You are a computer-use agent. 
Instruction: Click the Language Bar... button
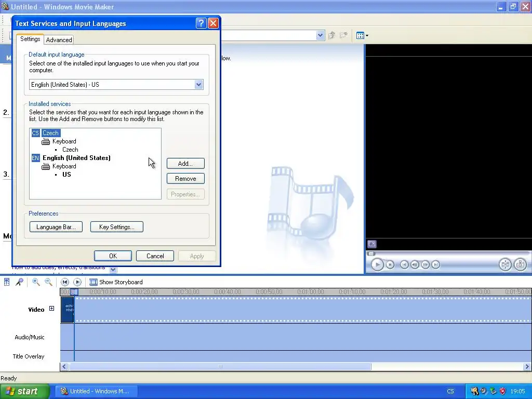(56, 227)
